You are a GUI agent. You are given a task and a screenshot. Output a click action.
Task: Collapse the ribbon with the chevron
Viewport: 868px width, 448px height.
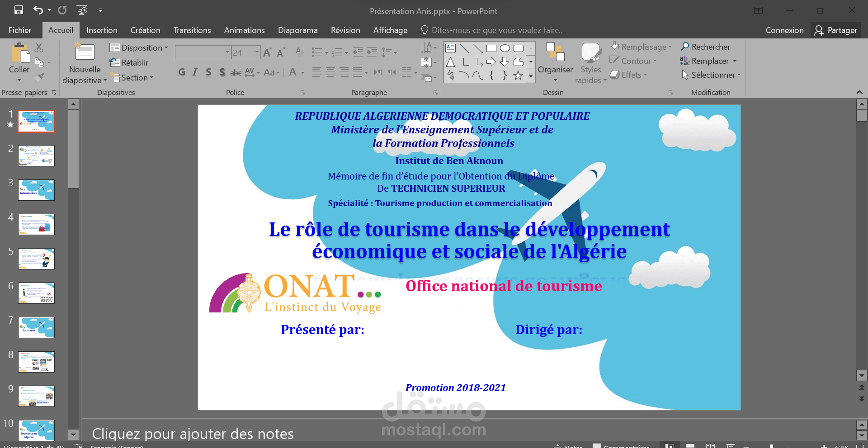point(859,92)
